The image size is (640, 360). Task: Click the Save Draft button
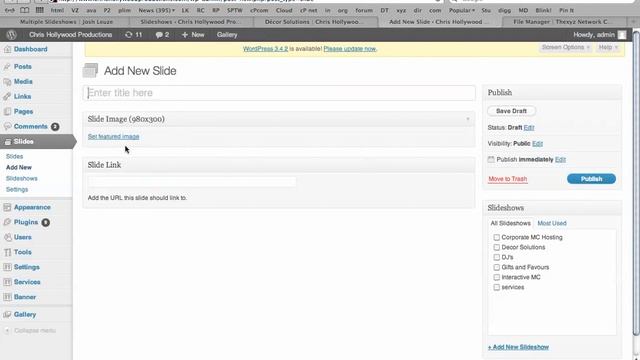click(511, 111)
